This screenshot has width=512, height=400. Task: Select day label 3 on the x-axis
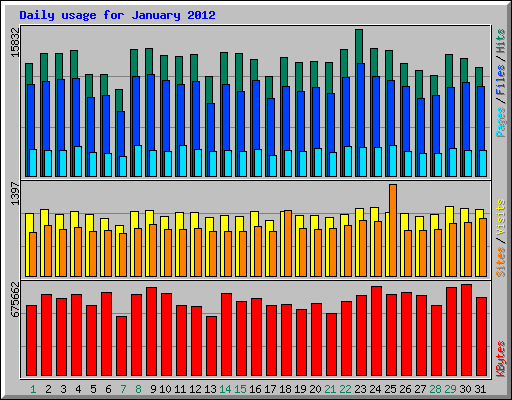63,389
